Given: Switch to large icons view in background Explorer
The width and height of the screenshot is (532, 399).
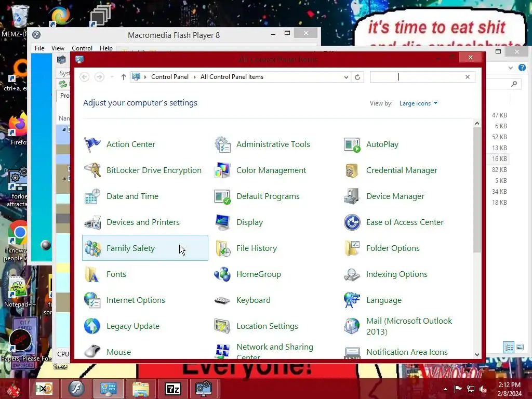Looking at the screenshot, I should pyautogui.click(x=520, y=347).
